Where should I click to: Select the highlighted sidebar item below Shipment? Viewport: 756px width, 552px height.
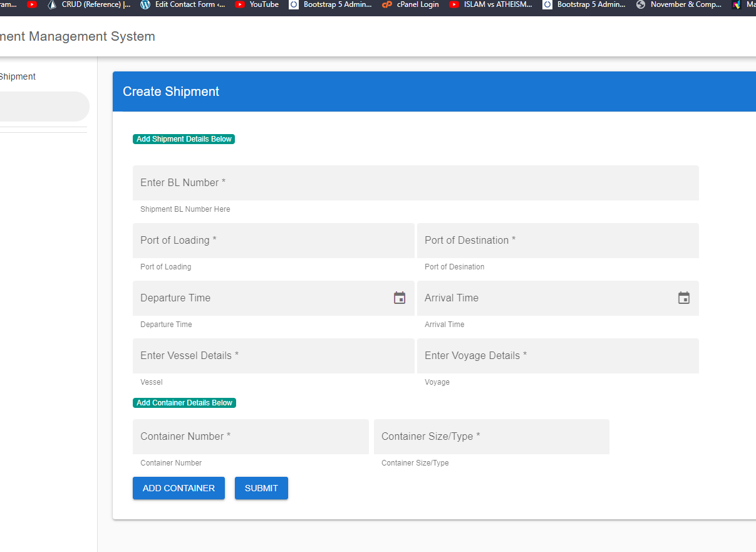44,107
